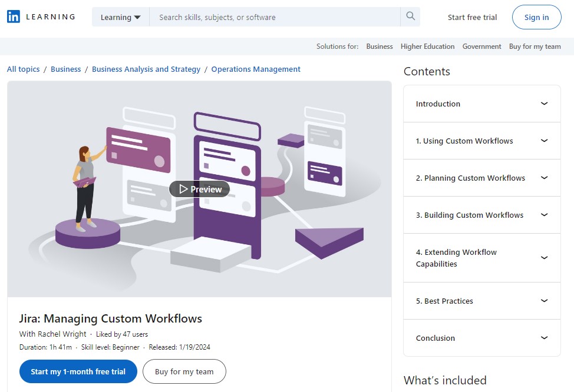Open Higher Education solutions link
The width and height of the screenshot is (574, 392).
pyautogui.click(x=427, y=46)
